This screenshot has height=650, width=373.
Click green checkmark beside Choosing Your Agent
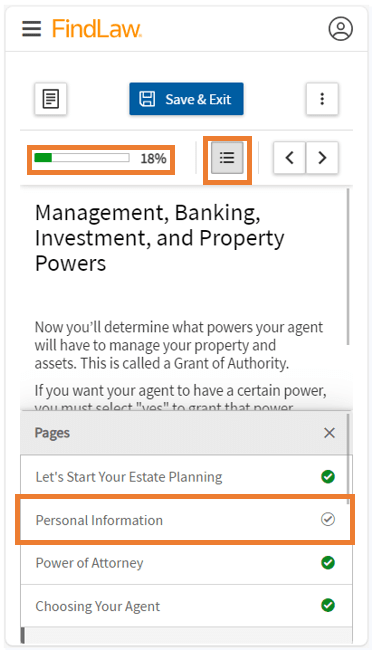(x=328, y=606)
